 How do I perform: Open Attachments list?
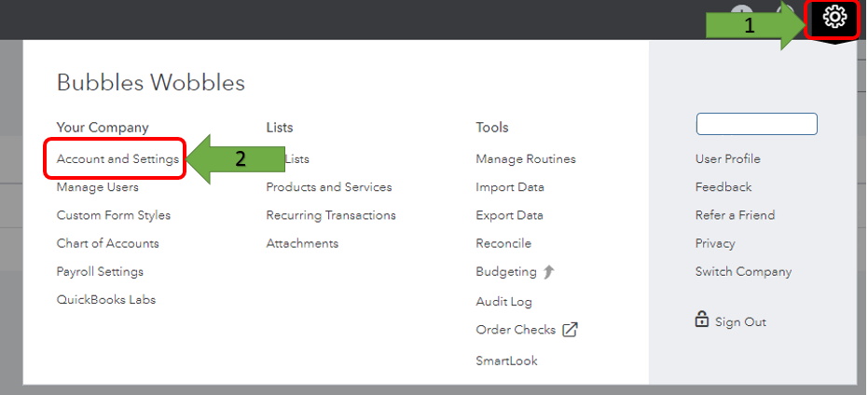[x=302, y=243]
